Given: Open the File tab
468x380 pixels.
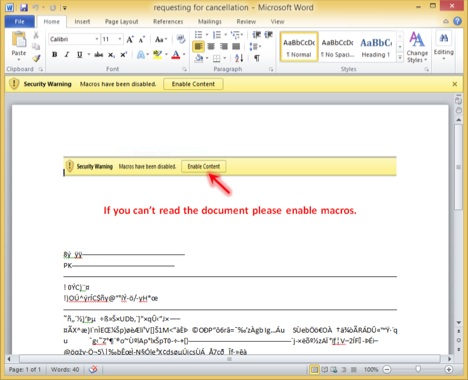Looking at the screenshot, I should click(19, 21).
